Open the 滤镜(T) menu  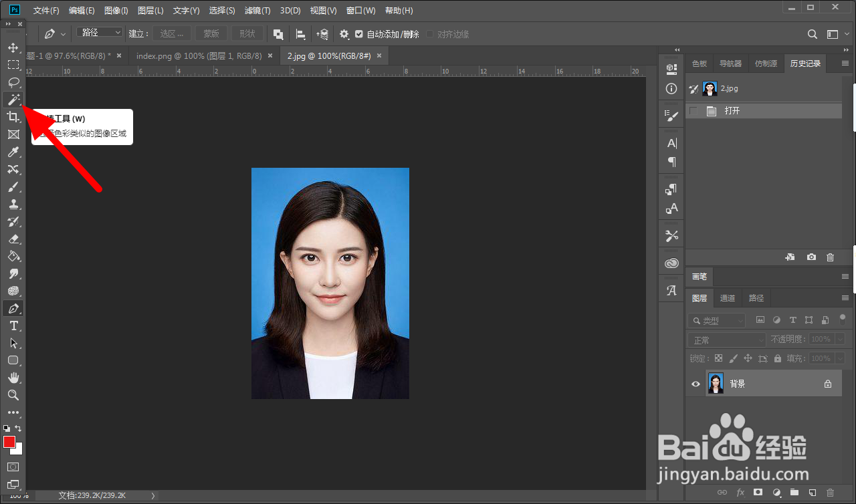257,11
